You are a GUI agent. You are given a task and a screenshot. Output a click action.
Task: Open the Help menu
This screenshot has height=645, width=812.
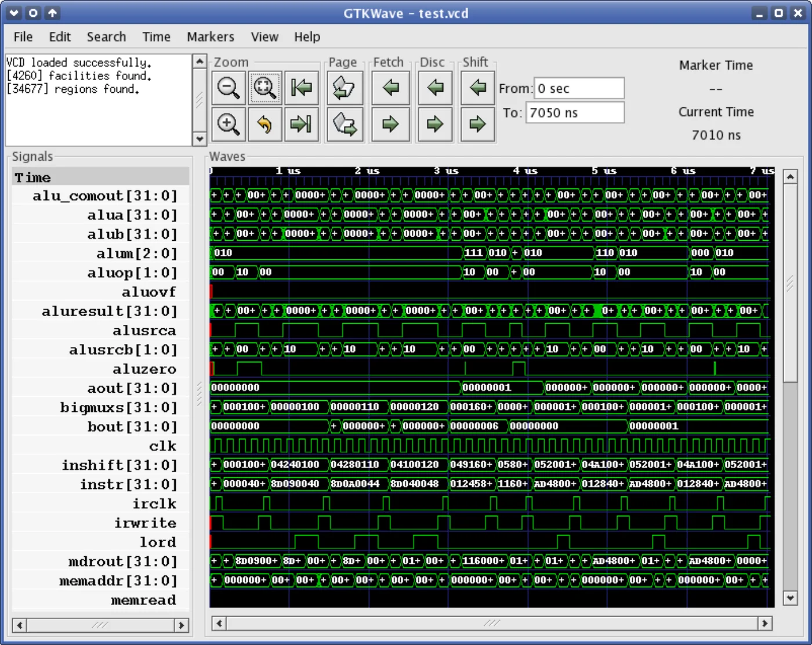pos(307,37)
